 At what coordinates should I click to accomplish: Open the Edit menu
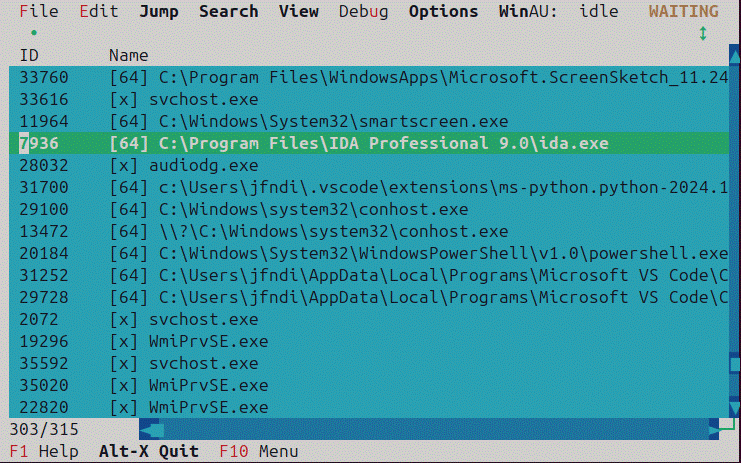(x=98, y=12)
